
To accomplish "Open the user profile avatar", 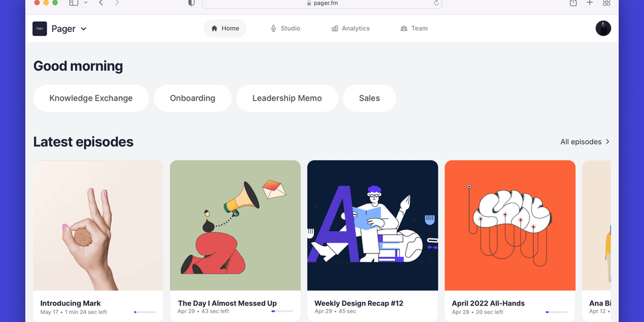I will click(x=603, y=28).
